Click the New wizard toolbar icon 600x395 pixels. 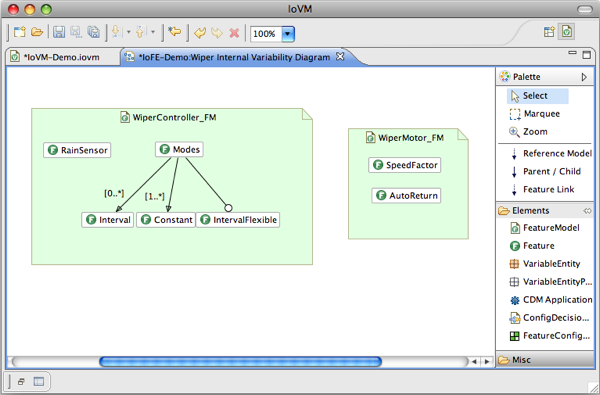20,32
